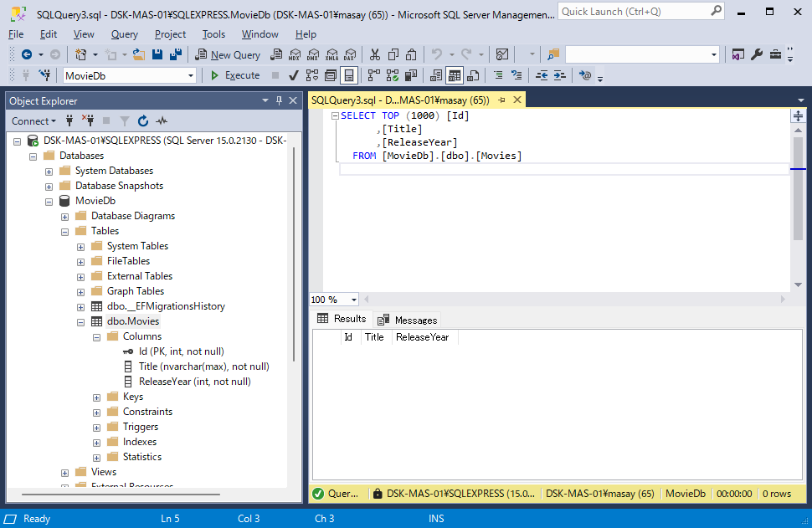The width and height of the screenshot is (812, 528).
Task: Collapse the dbo.Movies table node
Action: tap(81, 322)
